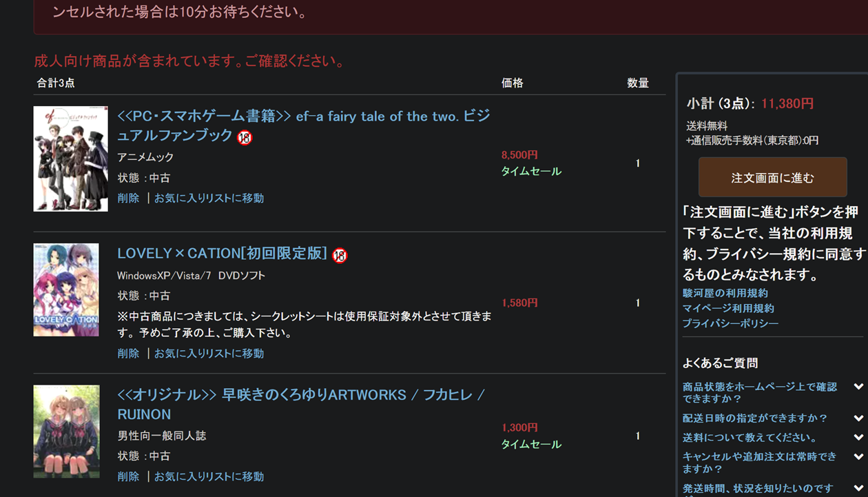
Task: Open the LOVELY×CATION product cover image
Action: coord(66,290)
